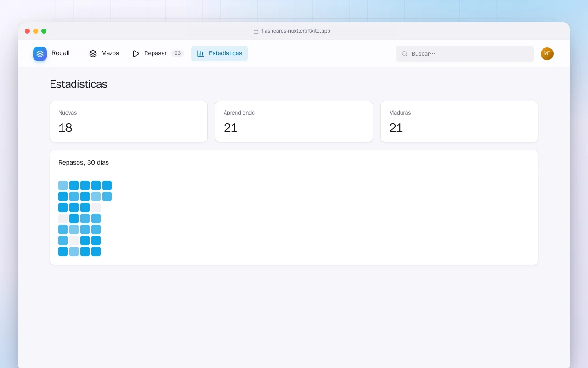Click the search magnifier icon

[405, 54]
